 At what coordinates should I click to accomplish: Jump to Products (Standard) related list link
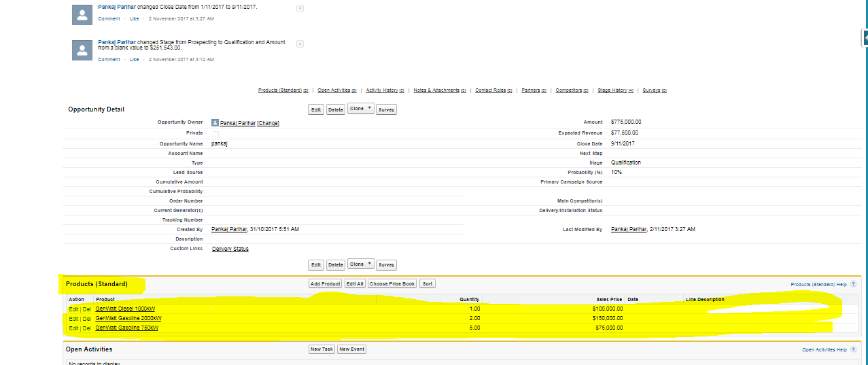[x=283, y=90]
